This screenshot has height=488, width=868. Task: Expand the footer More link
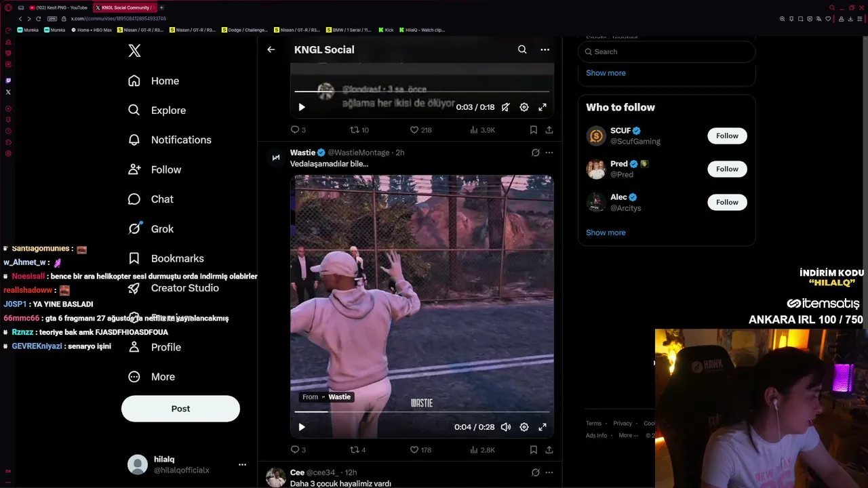coord(627,436)
